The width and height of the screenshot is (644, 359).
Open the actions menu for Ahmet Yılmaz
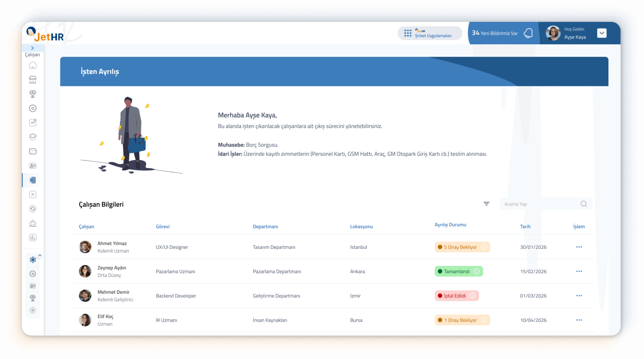(579, 247)
